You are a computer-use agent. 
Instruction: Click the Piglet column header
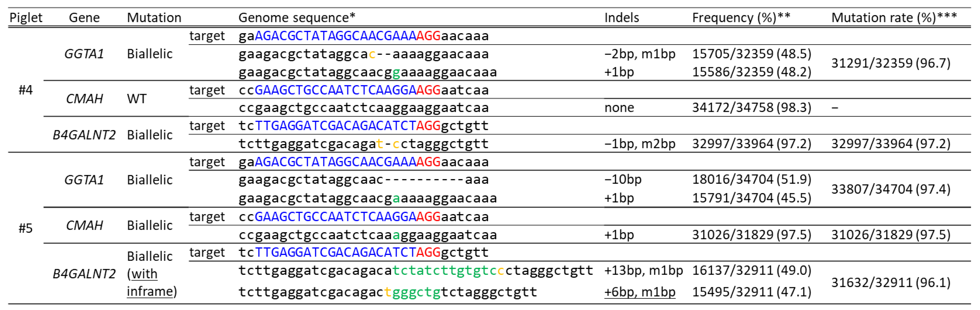tap(26, 18)
